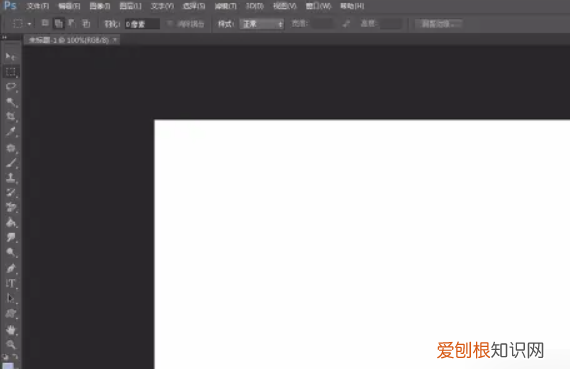
Task: Select the Zoom tool
Action: pos(11,344)
